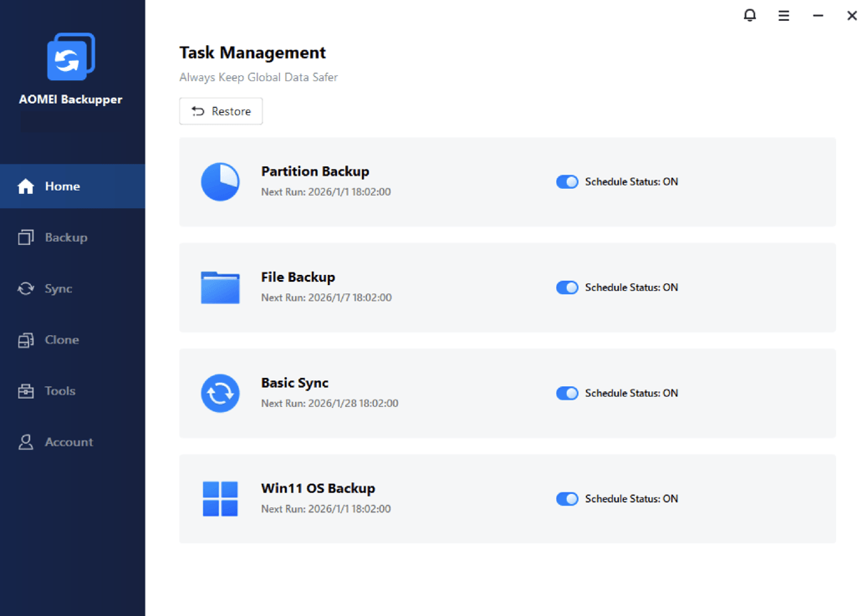The image size is (867, 616).
Task: Select the Win11 OS Backup task title
Action: click(318, 488)
